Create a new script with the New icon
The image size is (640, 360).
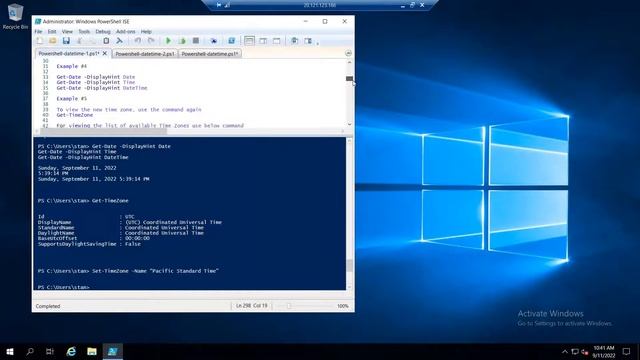tap(40, 41)
